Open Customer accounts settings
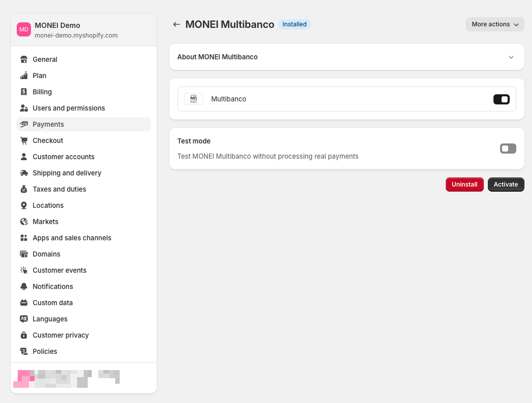This screenshot has height=403, width=532. pyautogui.click(x=84, y=157)
